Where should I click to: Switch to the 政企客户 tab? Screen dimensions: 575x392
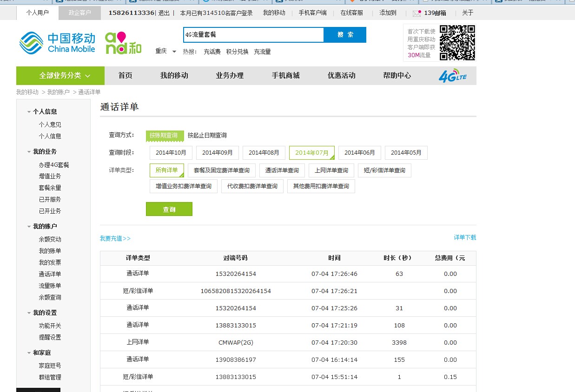[x=79, y=13]
